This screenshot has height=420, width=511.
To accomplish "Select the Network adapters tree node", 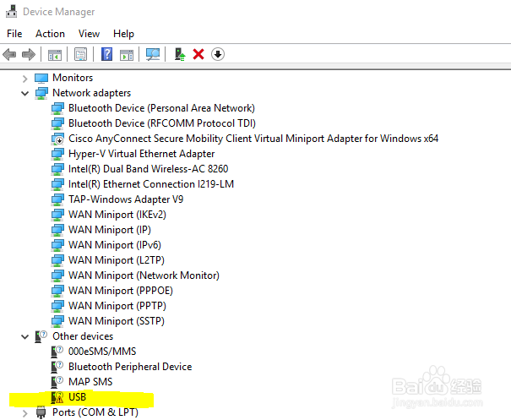I will click(91, 93).
